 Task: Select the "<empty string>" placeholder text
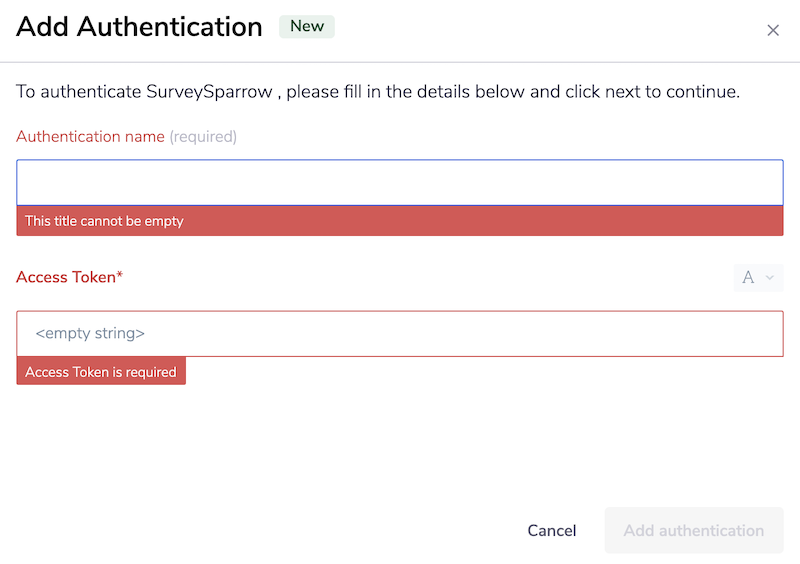click(x=90, y=333)
